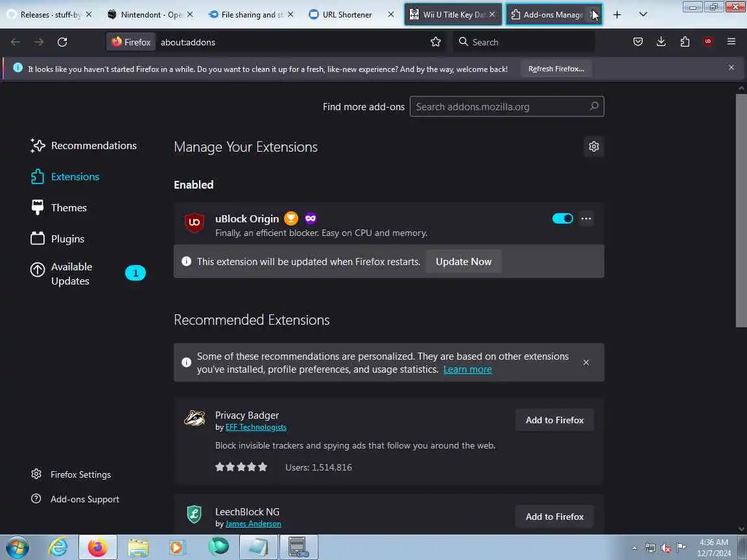The height and width of the screenshot is (560, 747).
Task: Close the Nintendont tab
Action: (x=189, y=15)
